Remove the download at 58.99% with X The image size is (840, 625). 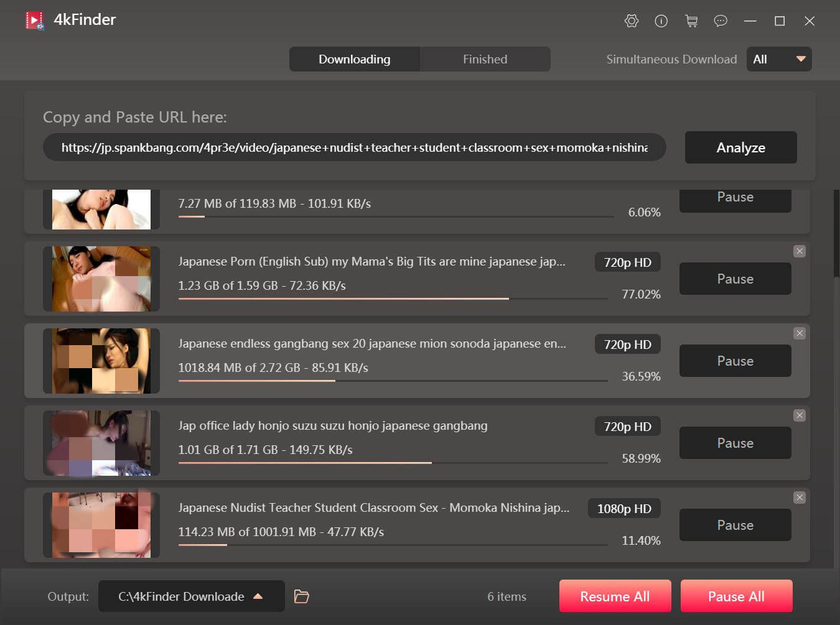click(x=800, y=415)
